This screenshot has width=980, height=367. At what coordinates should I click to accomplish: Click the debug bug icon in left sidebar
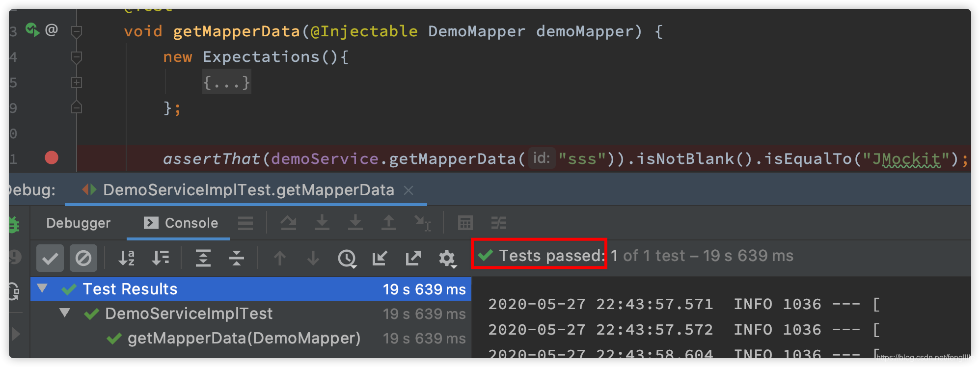point(14,224)
